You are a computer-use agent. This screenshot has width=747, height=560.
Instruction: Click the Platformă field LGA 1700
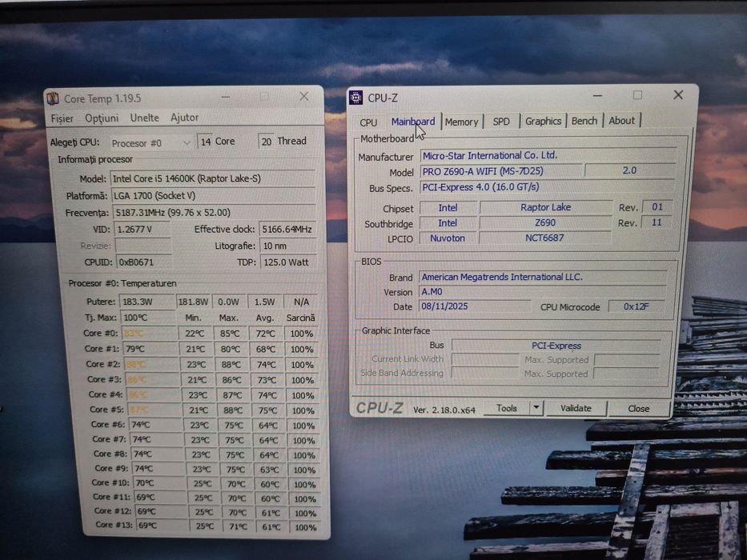click(214, 195)
